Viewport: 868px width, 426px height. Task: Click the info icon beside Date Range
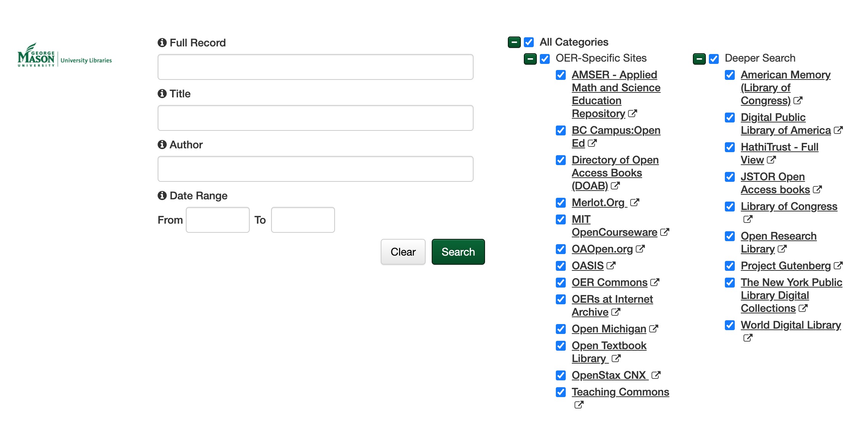(162, 196)
